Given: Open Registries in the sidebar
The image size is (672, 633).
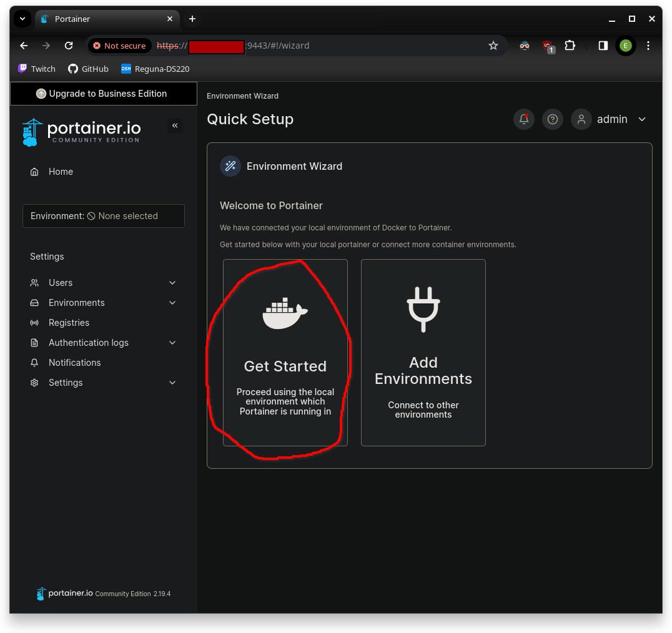Looking at the screenshot, I should pos(69,323).
